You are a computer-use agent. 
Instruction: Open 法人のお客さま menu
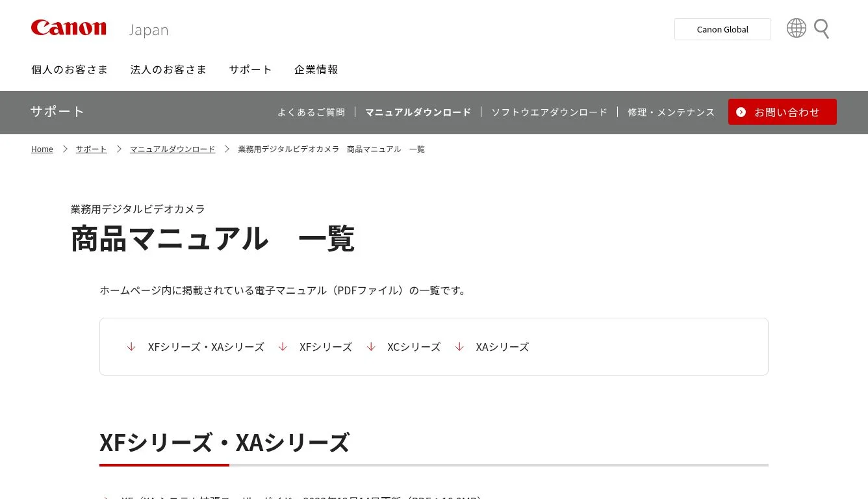click(x=168, y=70)
